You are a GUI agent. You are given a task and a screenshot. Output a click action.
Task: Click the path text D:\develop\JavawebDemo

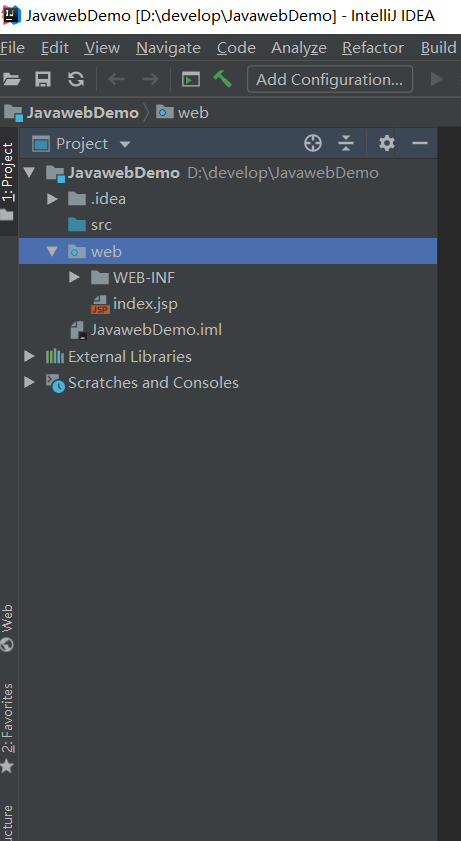tap(283, 173)
